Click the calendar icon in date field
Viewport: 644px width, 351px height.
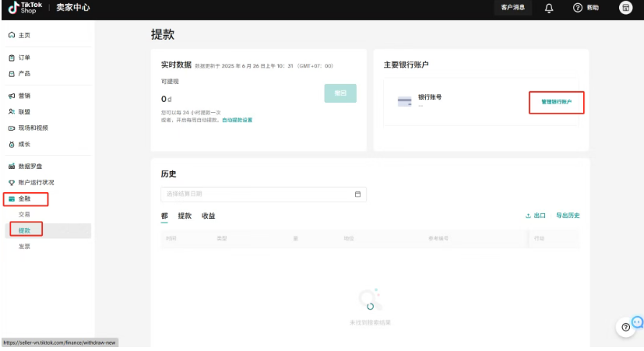(x=357, y=195)
